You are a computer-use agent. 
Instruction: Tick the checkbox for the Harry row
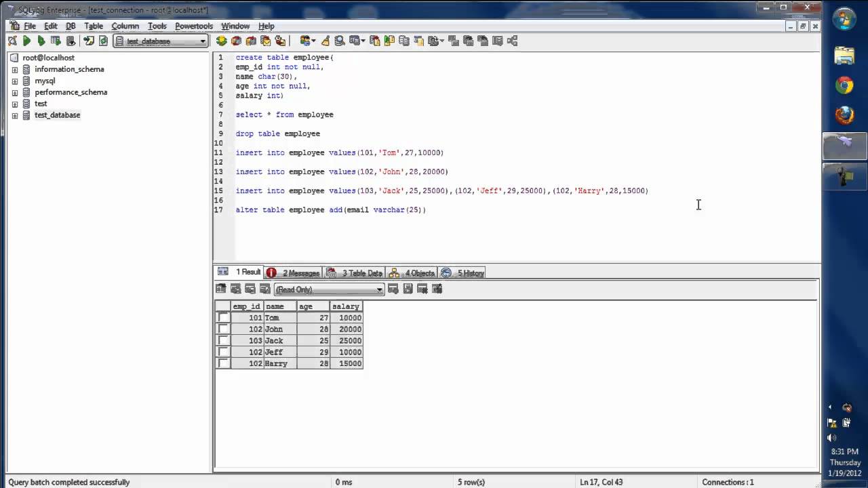[223, 363]
